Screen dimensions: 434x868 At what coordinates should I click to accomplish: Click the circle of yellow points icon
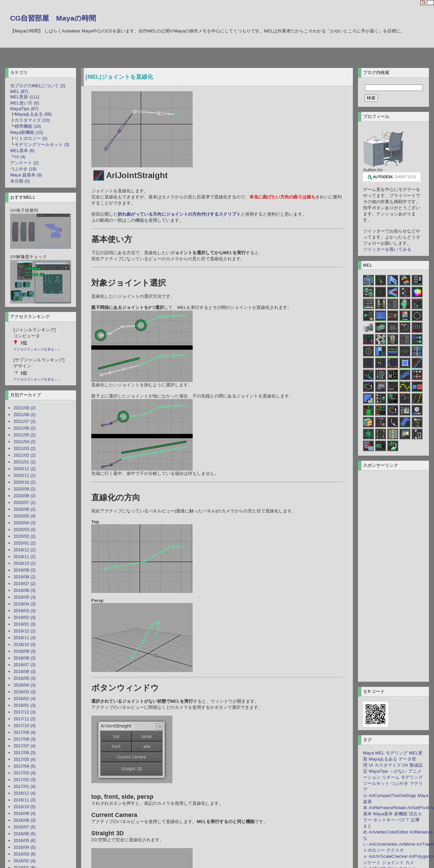coord(417,316)
